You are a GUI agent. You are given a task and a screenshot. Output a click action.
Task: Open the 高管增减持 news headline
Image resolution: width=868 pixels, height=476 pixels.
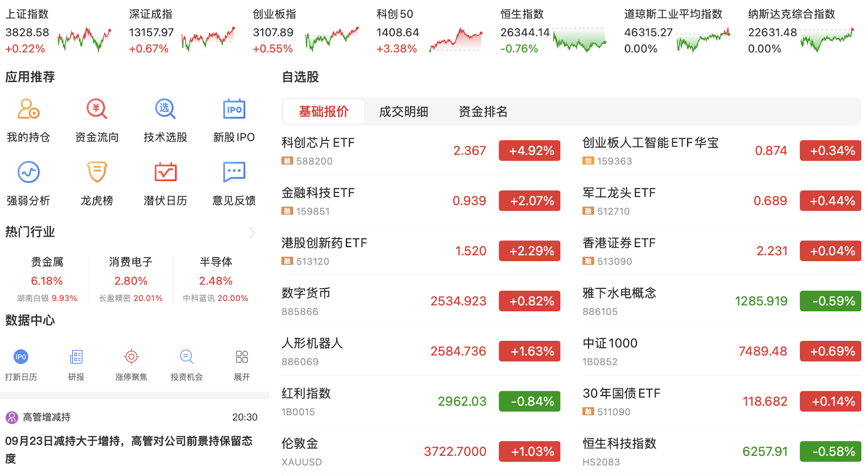[x=129, y=449]
